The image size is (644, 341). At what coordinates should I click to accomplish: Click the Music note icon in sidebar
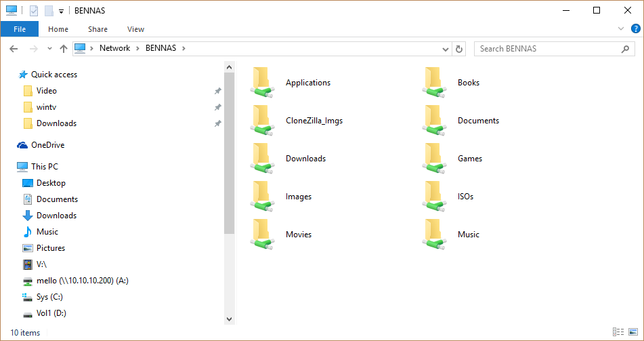[x=28, y=232]
